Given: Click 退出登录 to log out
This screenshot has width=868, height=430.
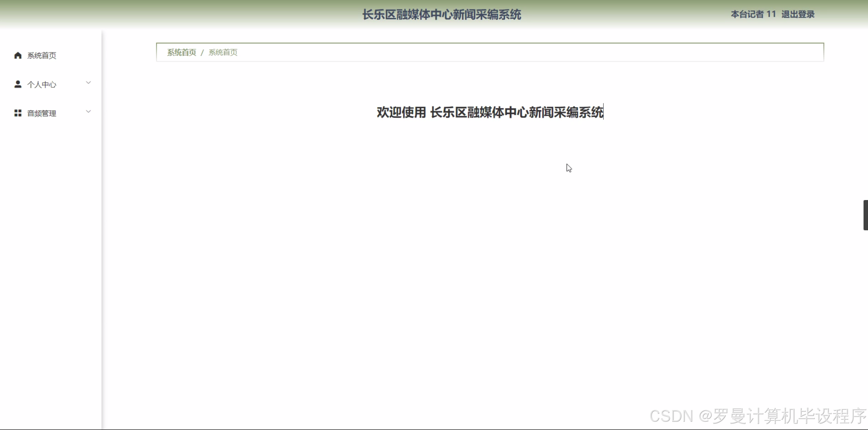Looking at the screenshot, I should point(798,14).
